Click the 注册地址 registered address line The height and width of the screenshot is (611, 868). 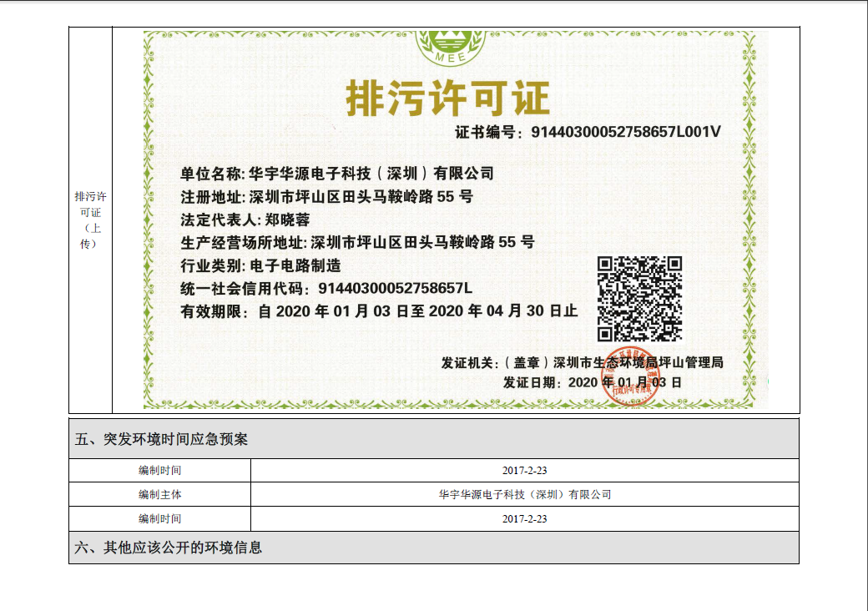point(326,196)
